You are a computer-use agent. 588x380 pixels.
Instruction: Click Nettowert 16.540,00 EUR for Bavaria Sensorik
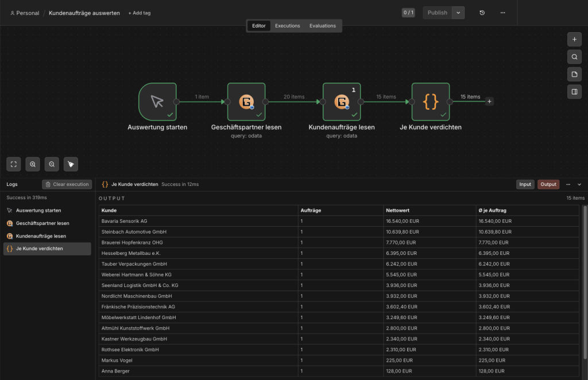click(430, 221)
